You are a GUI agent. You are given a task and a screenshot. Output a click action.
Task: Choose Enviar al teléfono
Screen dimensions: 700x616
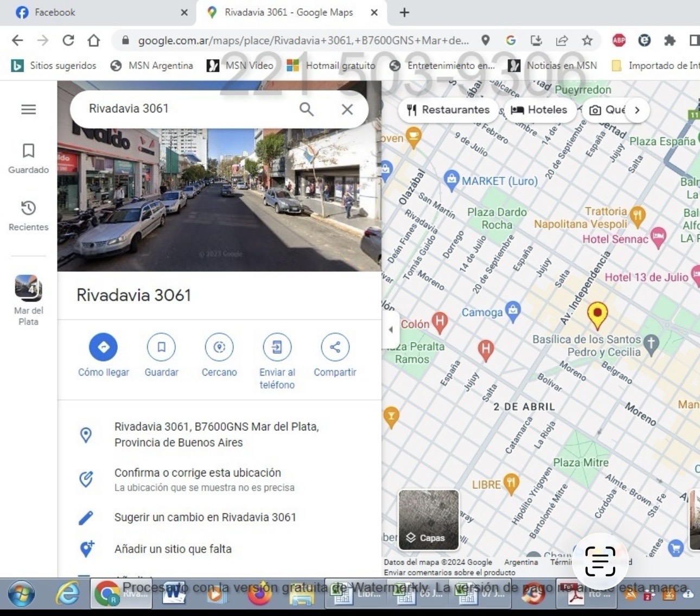click(x=277, y=362)
